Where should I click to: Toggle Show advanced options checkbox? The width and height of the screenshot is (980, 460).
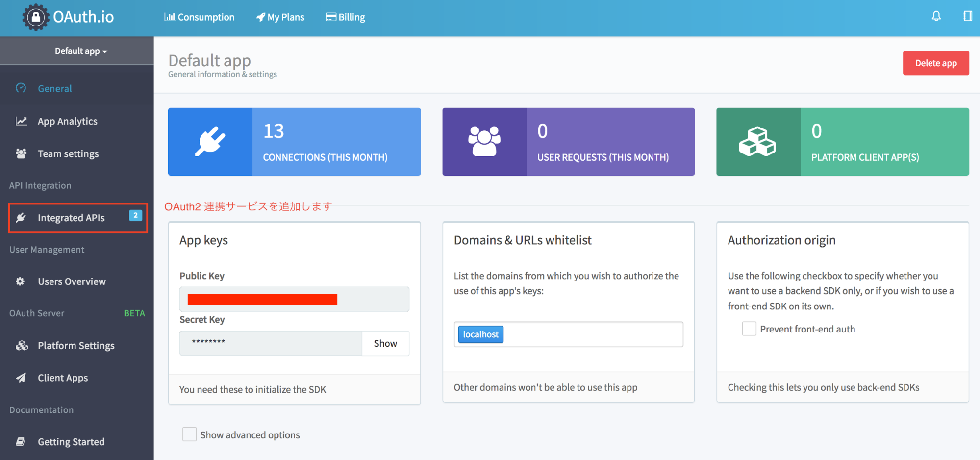click(189, 434)
